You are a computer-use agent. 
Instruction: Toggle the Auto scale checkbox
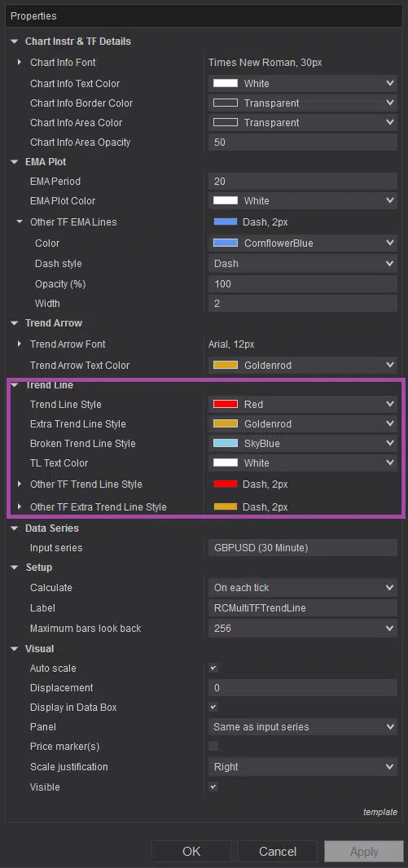pos(213,669)
